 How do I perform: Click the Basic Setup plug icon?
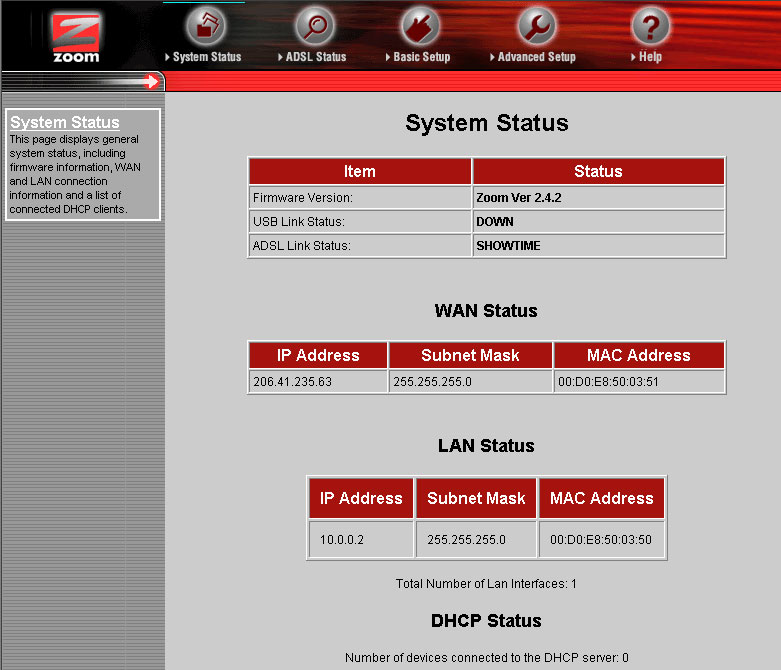420,26
